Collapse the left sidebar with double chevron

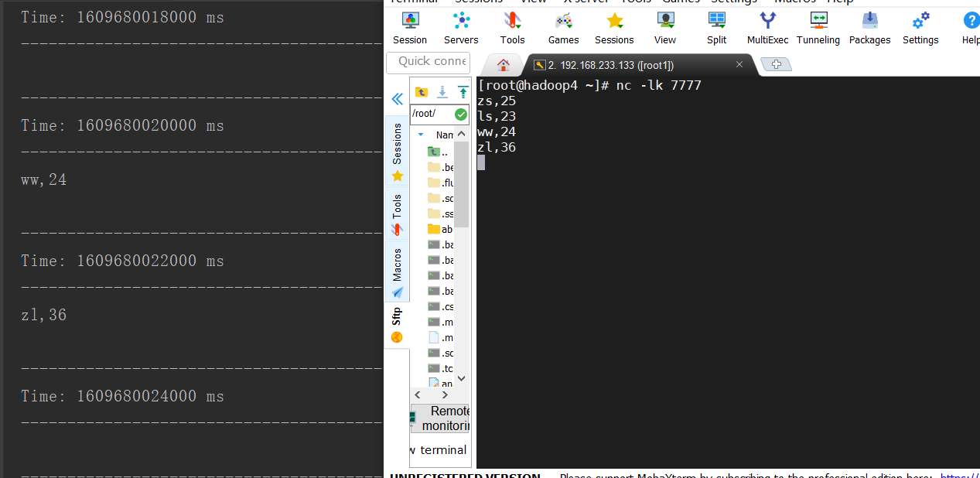point(397,99)
